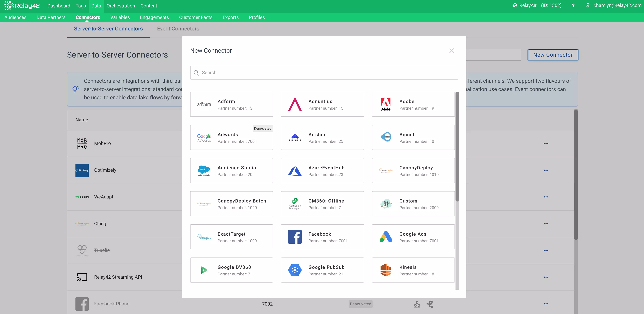644x314 pixels.
Task: Go to Exports
Action: [x=230, y=17]
